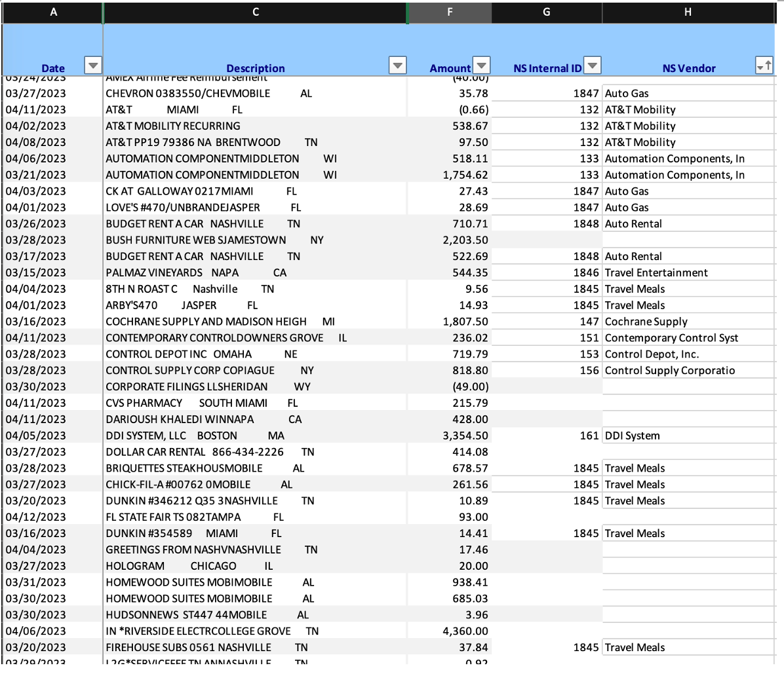Select the CHICK-FIL-A #00762 description cell
The height and width of the screenshot is (676, 784).
256,485
